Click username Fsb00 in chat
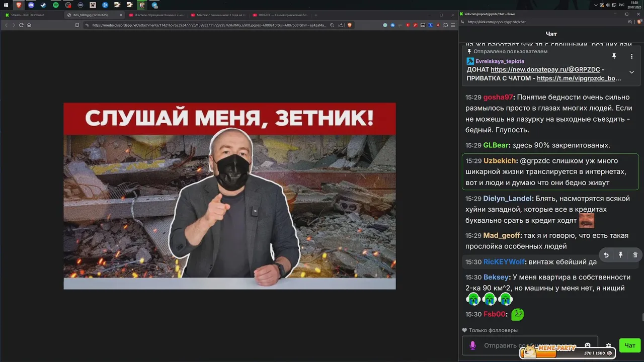 click(494, 314)
